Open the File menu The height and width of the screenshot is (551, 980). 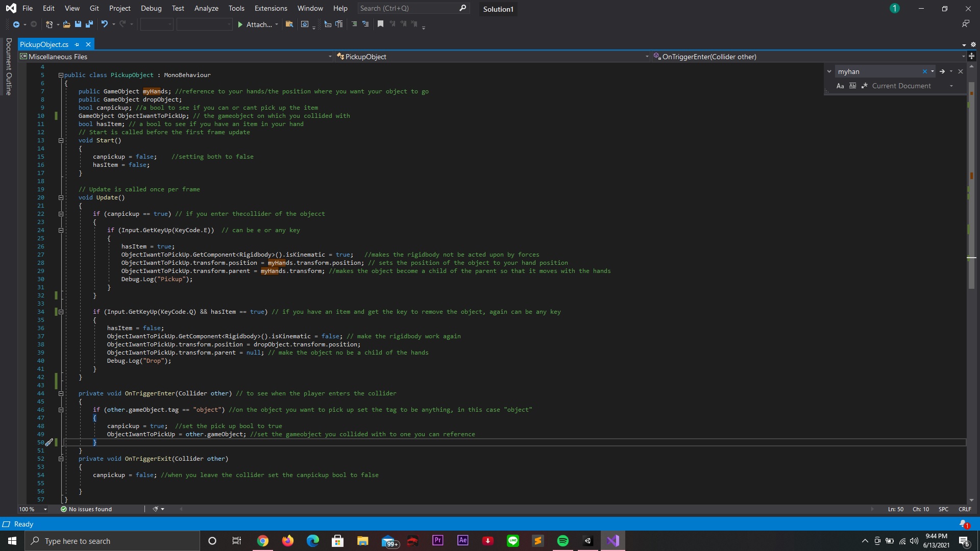point(28,8)
